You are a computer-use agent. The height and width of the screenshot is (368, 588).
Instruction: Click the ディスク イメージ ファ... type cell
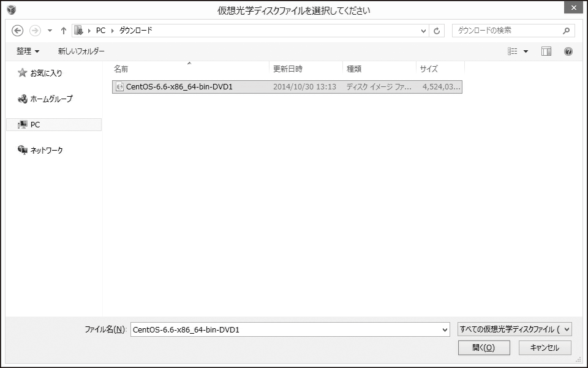click(379, 87)
